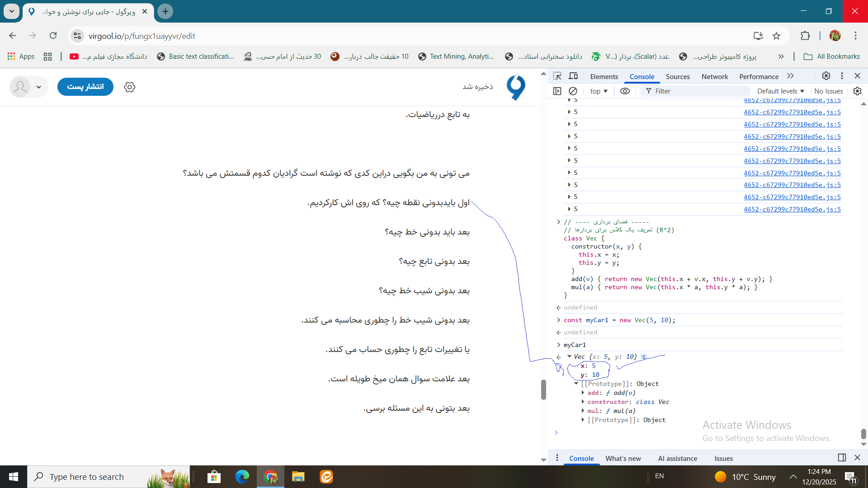Viewport: 868px width, 488px height.
Task: Click the Virgool post settings gear icon
Action: (x=130, y=87)
